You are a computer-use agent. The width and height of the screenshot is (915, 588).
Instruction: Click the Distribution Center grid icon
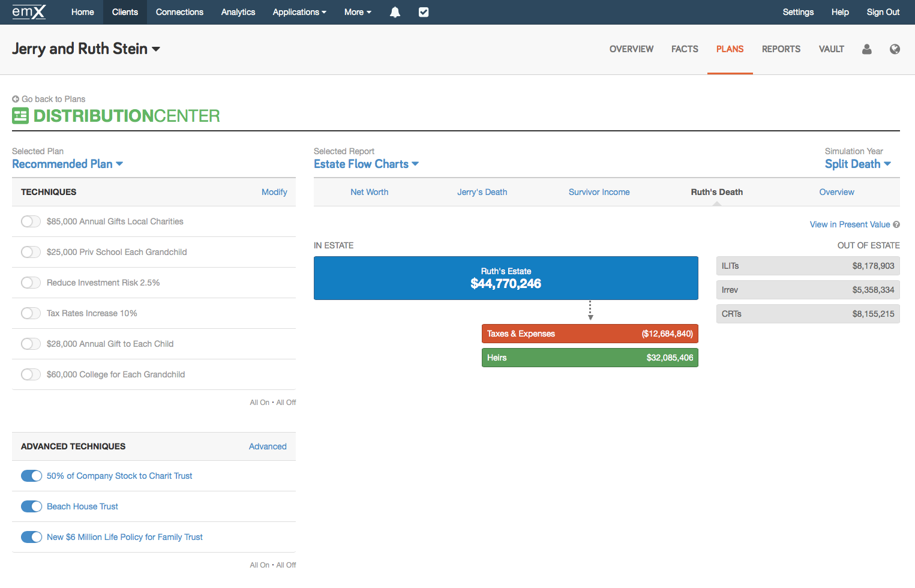(20, 116)
